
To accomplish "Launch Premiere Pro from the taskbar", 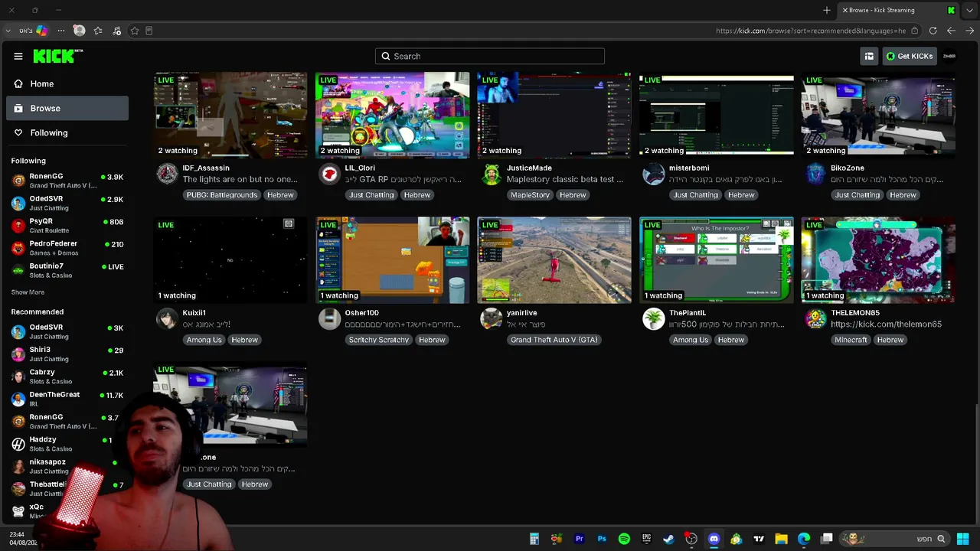I will [x=580, y=539].
